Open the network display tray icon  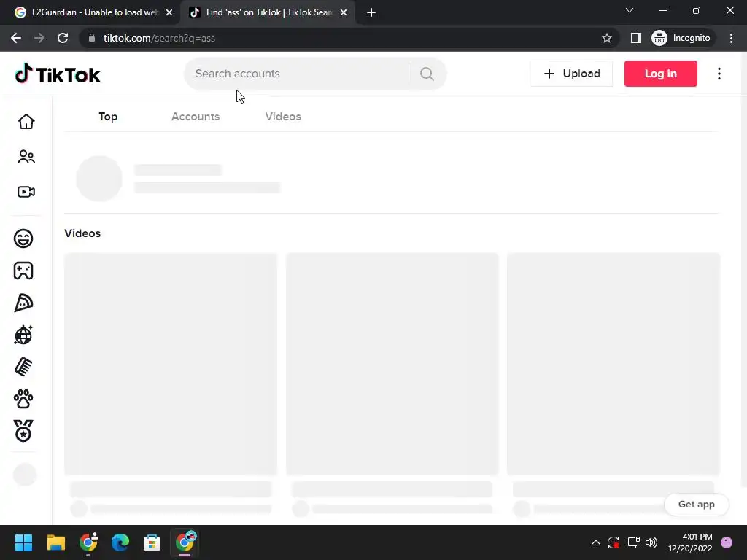[x=633, y=542]
